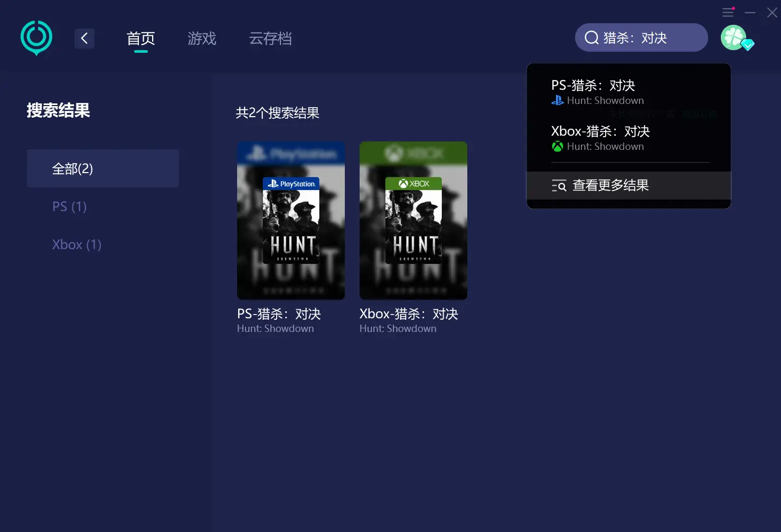The width and height of the screenshot is (781, 532).
Task: Click the 搜索结果 heading
Action: [58, 110]
